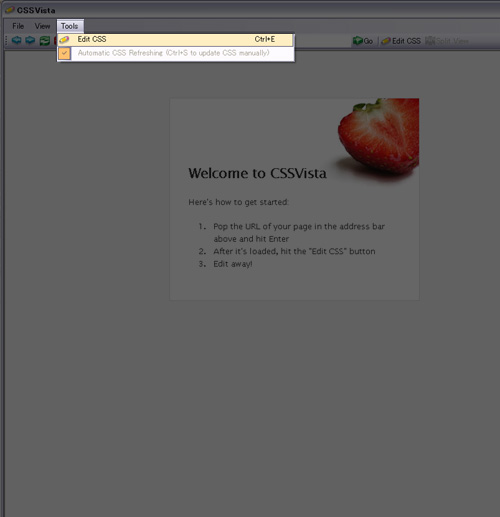Click the Go button in toolbar

[363, 41]
